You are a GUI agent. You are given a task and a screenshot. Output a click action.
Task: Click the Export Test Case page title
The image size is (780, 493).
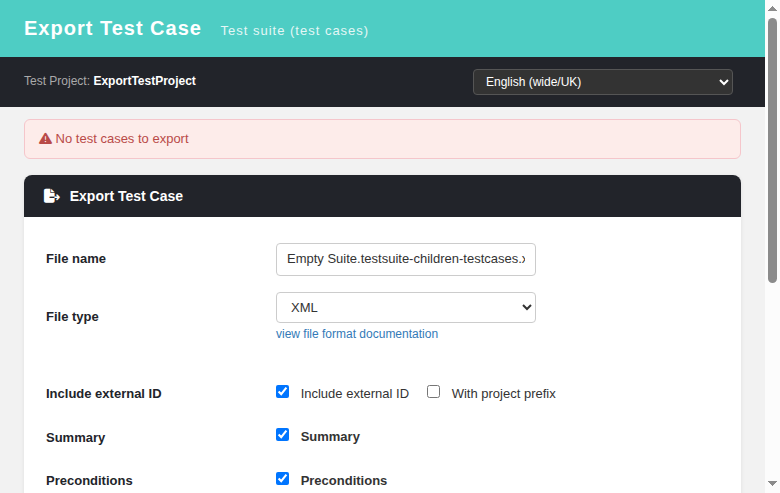[112, 28]
